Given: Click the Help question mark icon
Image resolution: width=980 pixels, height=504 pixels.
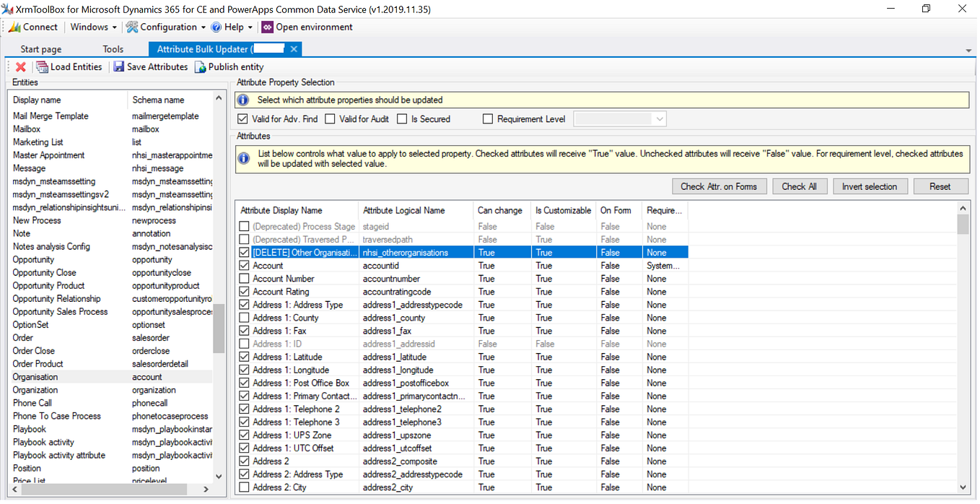Looking at the screenshot, I should click(216, 27).
